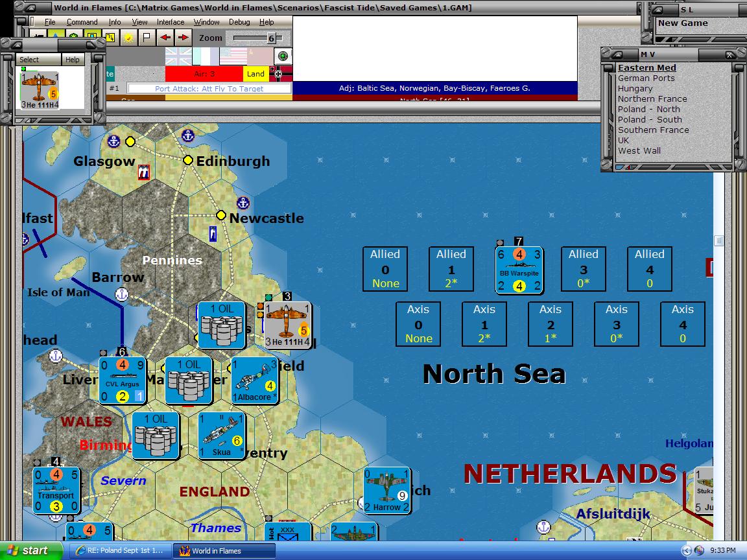Click the factory icon near Glasgow
747x560 pixels.
pyautogui.click(x=144, y=172)
